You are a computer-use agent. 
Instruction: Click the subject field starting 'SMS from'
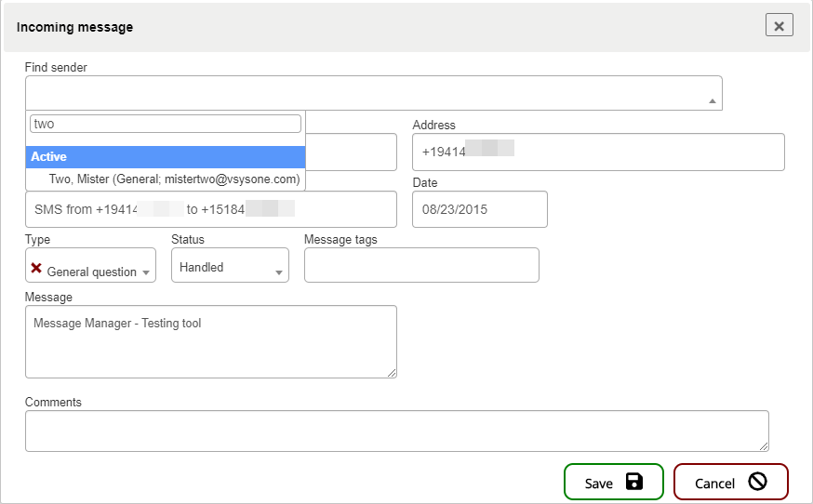pyautogui.click(x=210, y=209)
